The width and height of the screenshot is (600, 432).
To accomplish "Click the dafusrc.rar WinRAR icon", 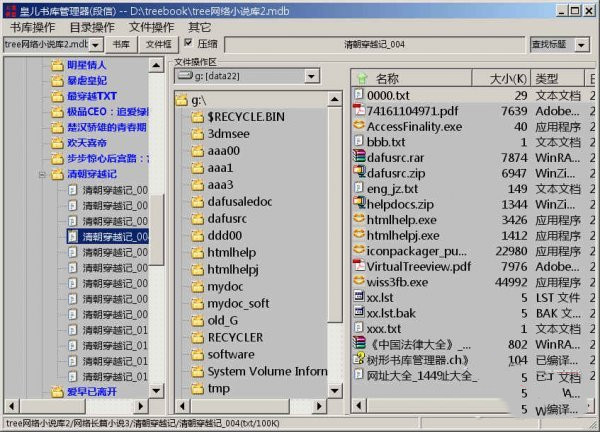I will pos(359,157).
